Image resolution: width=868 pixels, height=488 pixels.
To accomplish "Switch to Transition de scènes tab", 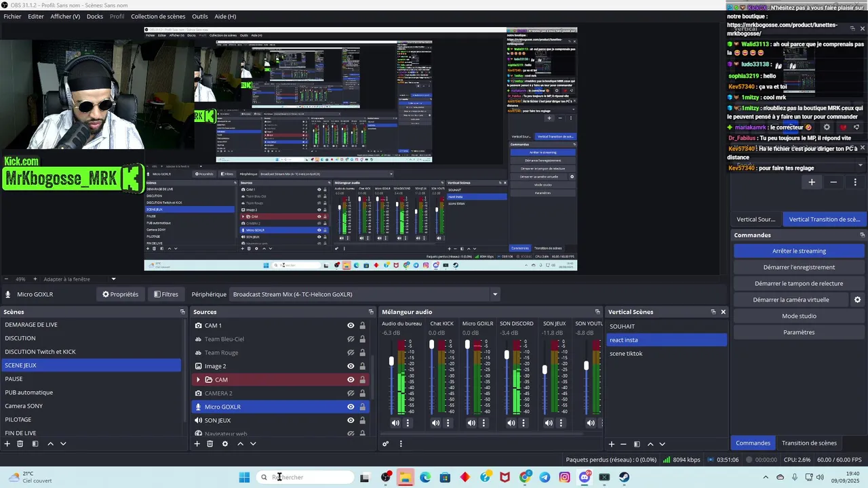I will (809, 443).
